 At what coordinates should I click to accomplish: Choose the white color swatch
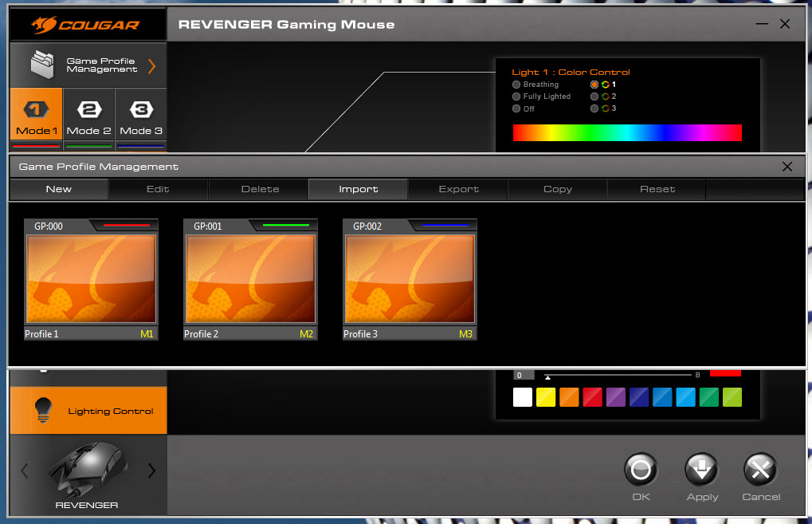coord(523,397)
